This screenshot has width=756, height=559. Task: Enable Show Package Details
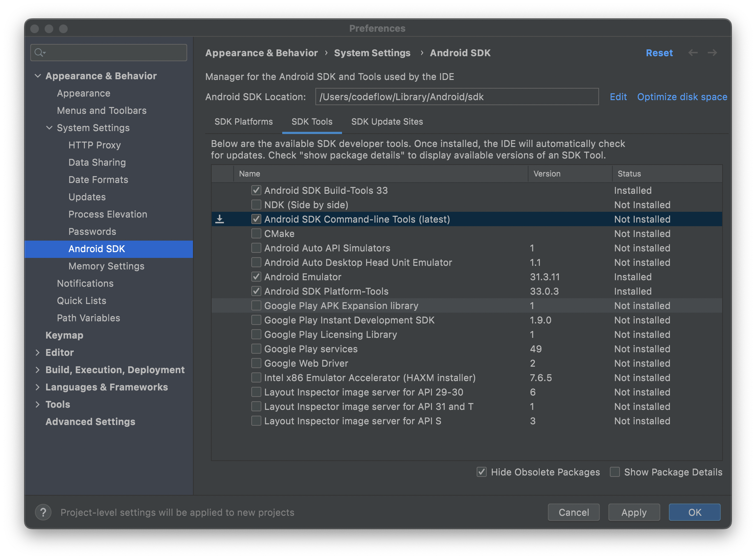pos(615,472)
